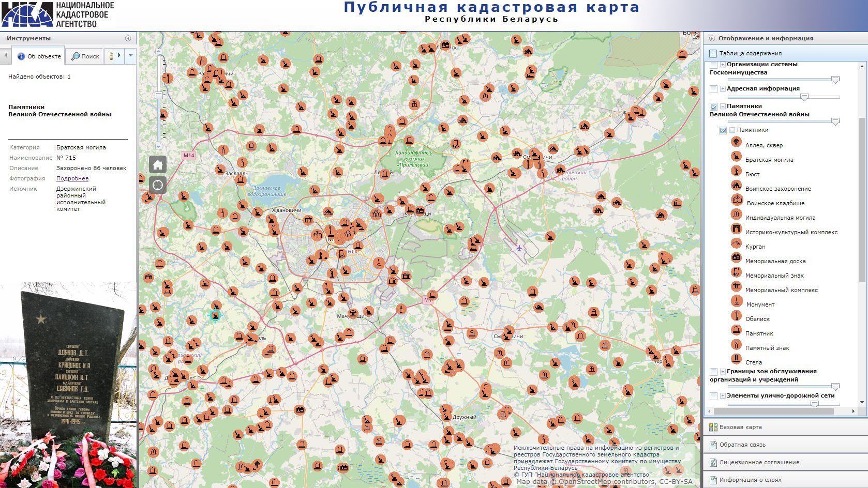Image resolution: width=868 pixels, height=488 pixels.
Task: Open the tools tab list dropdown arrow
Action: (130, 55)
